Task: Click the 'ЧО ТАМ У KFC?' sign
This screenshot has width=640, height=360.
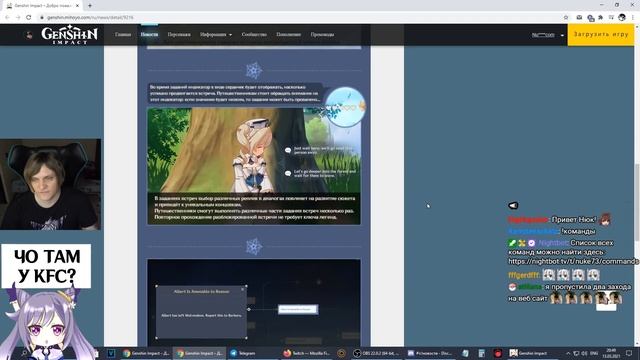Action: [46, 266]
